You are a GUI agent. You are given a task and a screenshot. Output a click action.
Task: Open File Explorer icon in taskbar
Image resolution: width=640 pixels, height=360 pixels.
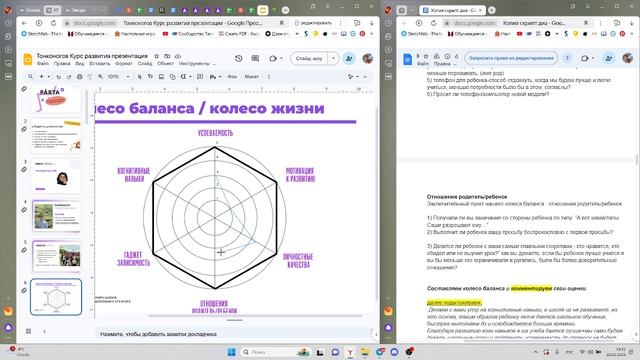tap(364, 352)
